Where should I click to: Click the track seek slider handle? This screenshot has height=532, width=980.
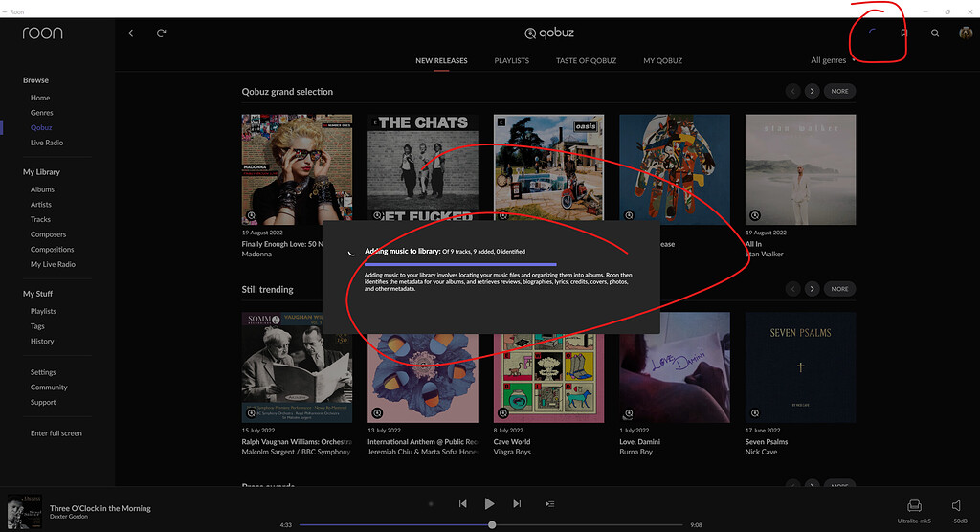pyautogui.click(x=492, y=525)
